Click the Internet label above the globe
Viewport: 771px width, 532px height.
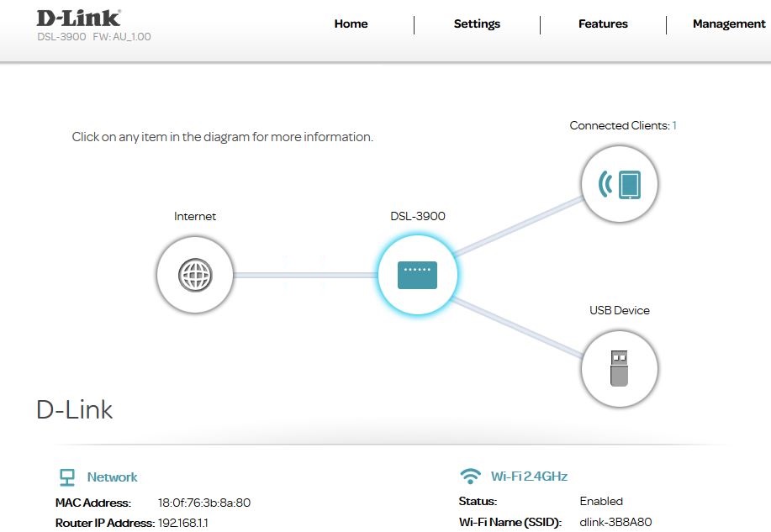pos(195,216)
